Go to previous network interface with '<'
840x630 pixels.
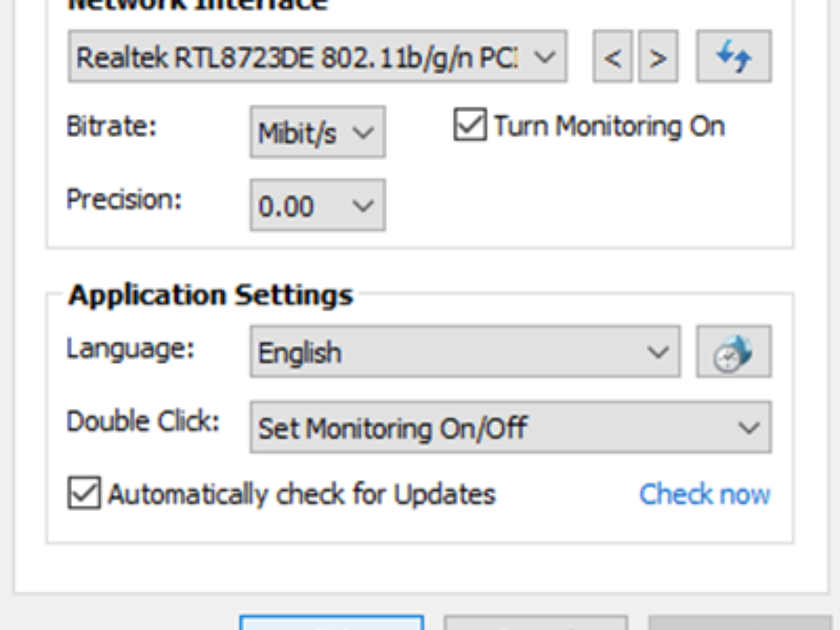(x=612, y=57)
